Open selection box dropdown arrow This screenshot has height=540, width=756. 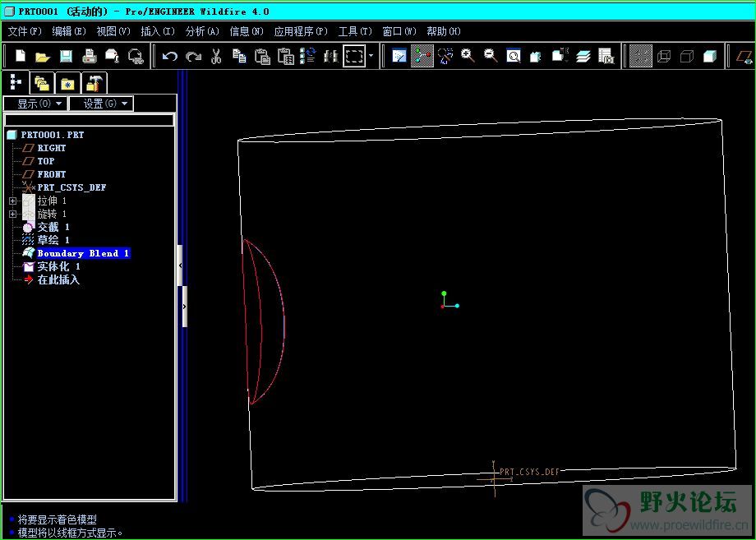pyautogui.click(x=371, y=56)
